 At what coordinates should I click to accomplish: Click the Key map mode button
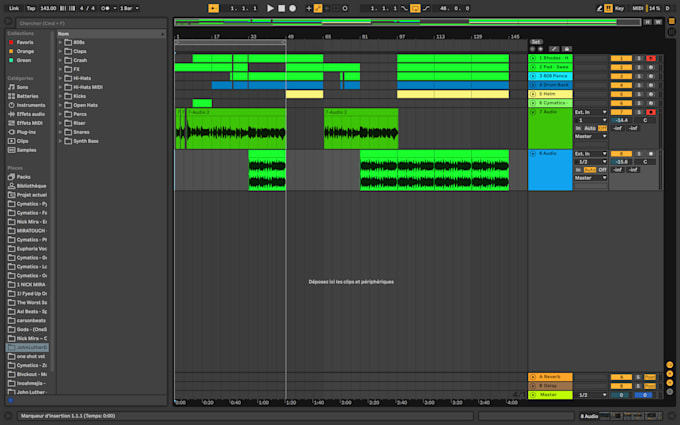619,8
